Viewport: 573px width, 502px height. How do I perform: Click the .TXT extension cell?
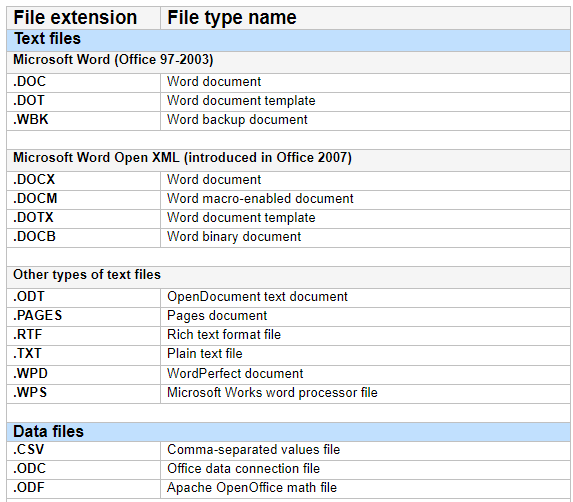(83, 355)
